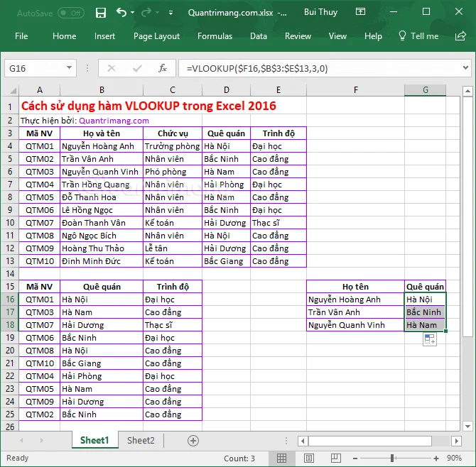Click the Enter checkmark formula bar icon
476x467 pixels.
pyautogui.click(x=137, y=68)
